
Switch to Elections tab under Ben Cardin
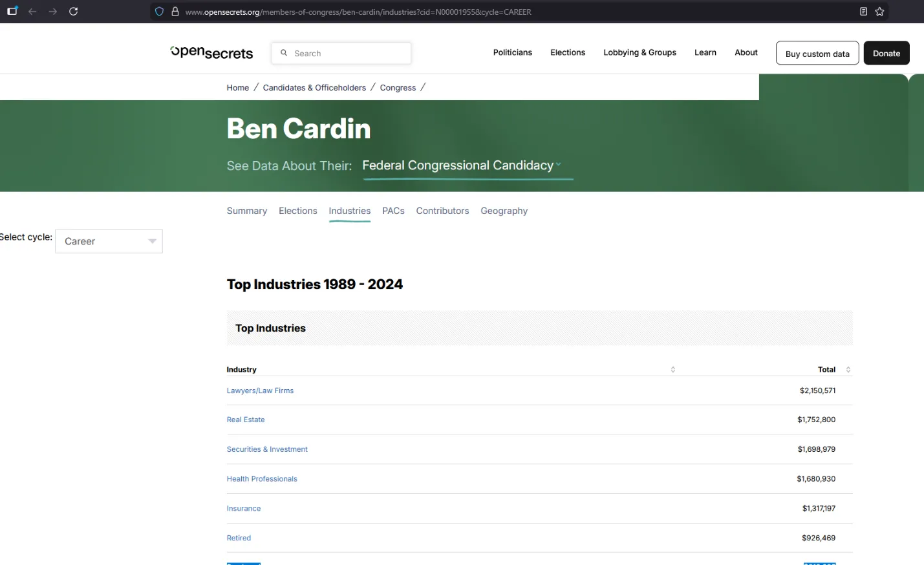[298, 211]
